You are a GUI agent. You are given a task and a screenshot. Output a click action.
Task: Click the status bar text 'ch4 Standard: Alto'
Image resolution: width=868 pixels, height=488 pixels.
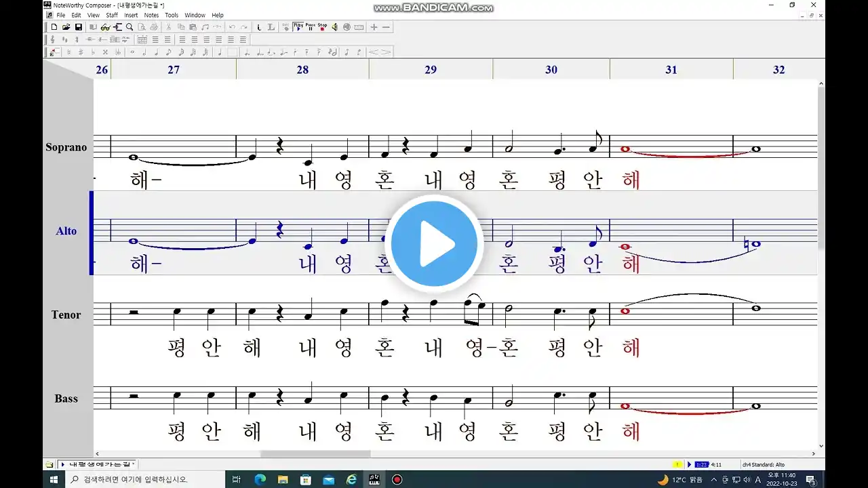pyautogui.click(x=763, y=464)
